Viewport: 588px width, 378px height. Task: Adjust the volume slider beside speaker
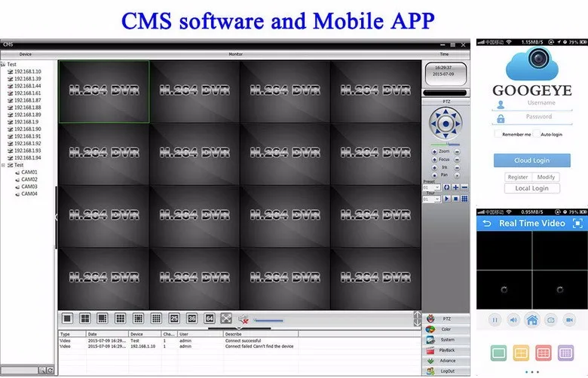tap(268, 320)
